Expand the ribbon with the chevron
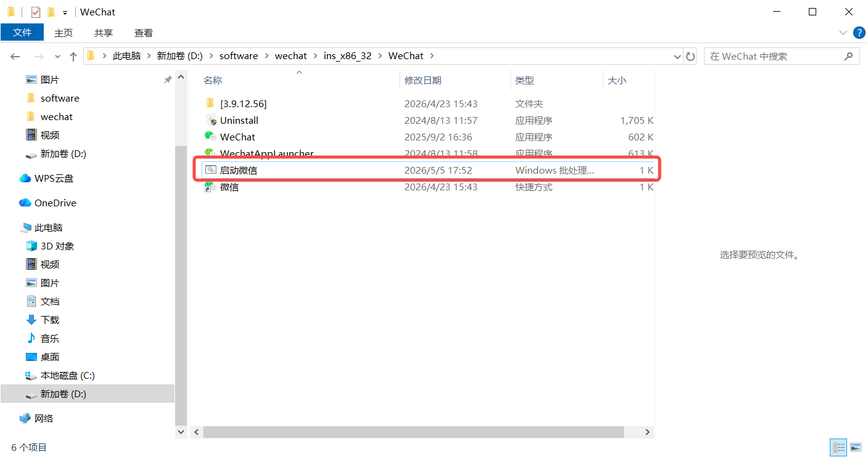This screenshot has width=868, height=457. coord(843,32)
